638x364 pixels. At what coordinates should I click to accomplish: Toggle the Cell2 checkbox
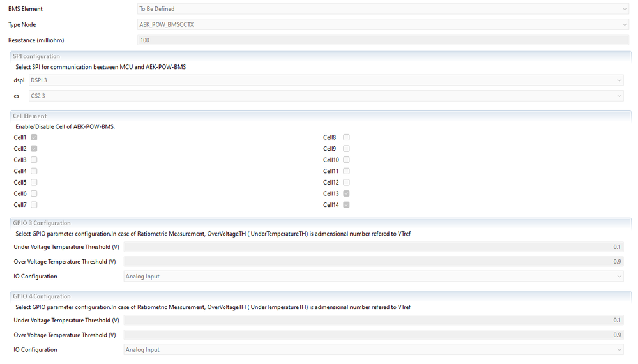click(x=34, y=149)
